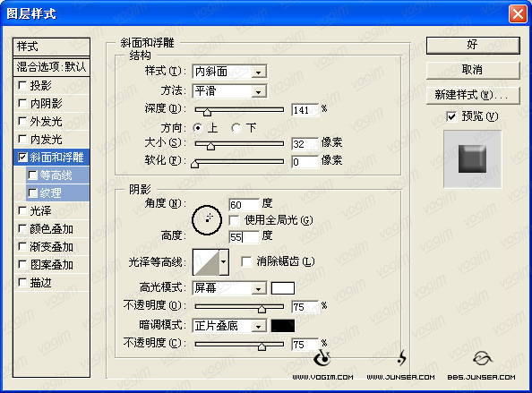The image size is (532, 393).
Task: Toggle the 预览 preview checkbox
Action: (451, 116)
